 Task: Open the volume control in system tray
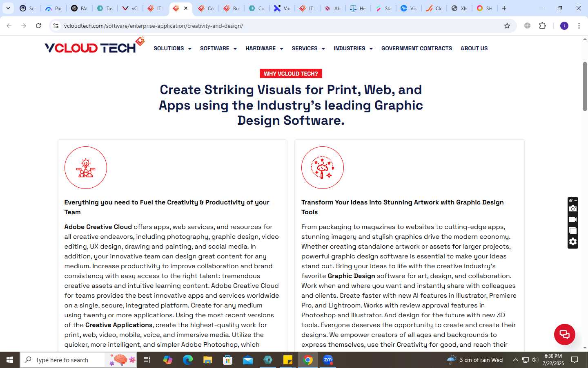pyautogui.click(x=535, y=360)
